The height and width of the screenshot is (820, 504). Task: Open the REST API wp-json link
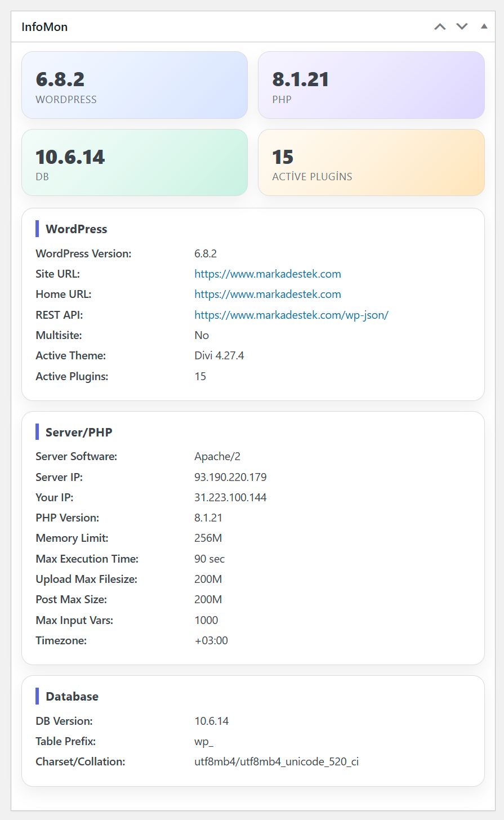291,315
